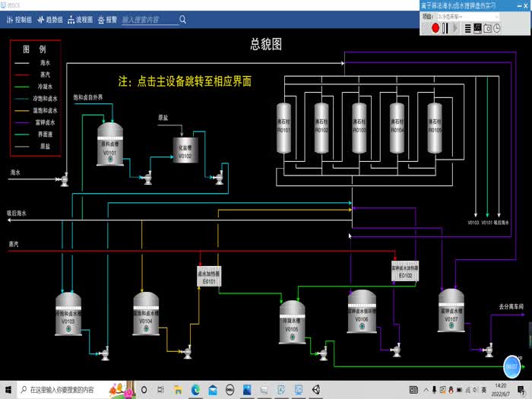Image resolution: width=532 pixels, height=399 pixels.
Task: Select zeolite column R0101
Action: point(283,127)
